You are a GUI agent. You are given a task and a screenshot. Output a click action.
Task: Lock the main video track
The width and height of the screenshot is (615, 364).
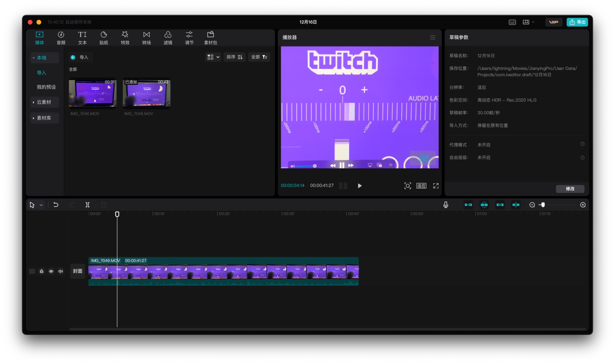click(42, 271)
